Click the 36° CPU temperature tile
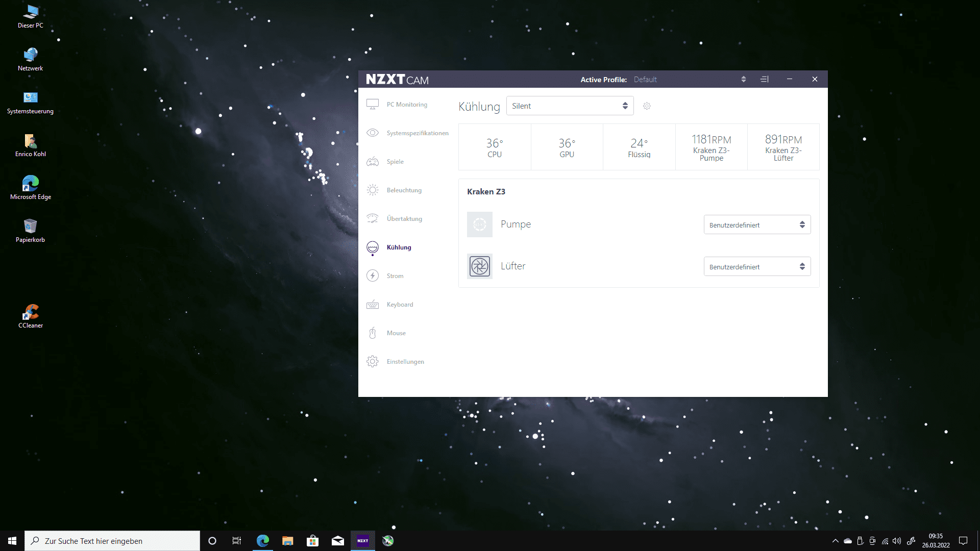This screenshot has width=980, height=551. (495, 147)
